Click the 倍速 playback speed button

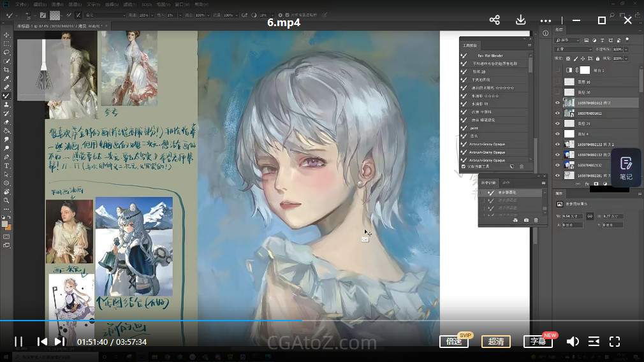[x=453, y=342]
